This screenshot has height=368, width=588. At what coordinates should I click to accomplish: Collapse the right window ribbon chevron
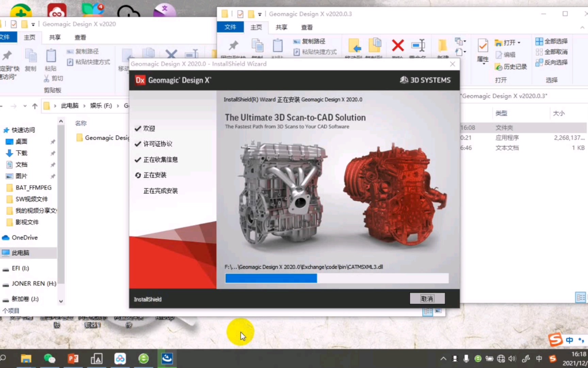click(582, 28)
